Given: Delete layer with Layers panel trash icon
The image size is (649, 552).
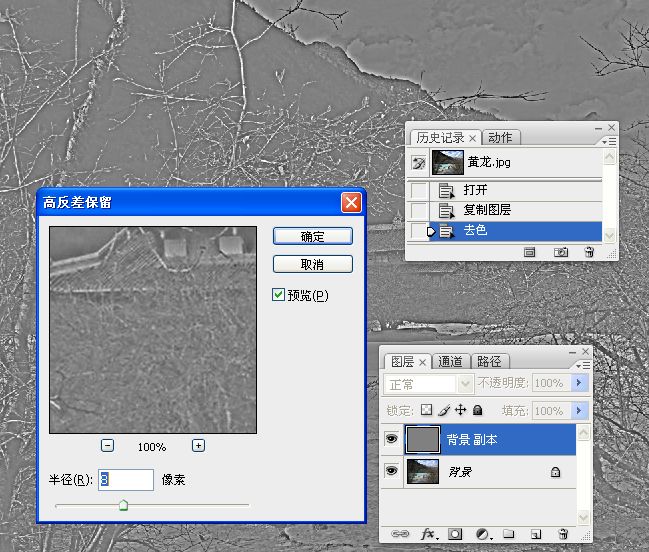Looking at the screenshot, I should 563,534.
